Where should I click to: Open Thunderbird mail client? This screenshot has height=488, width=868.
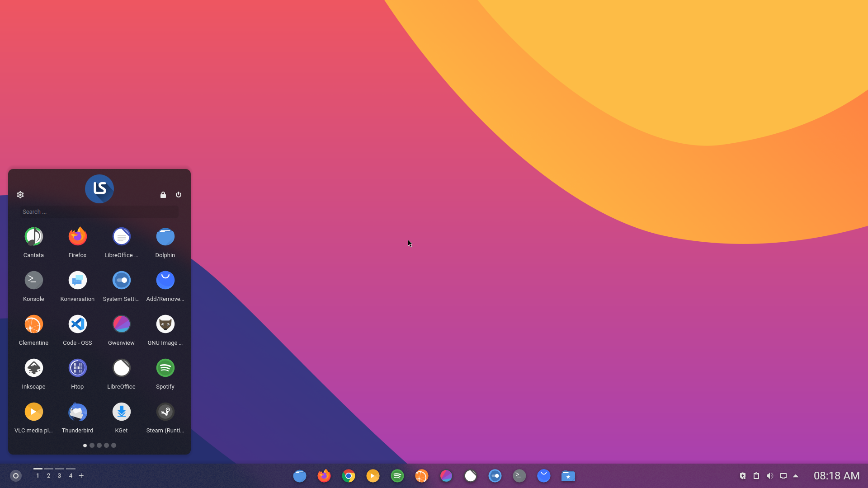77,412
